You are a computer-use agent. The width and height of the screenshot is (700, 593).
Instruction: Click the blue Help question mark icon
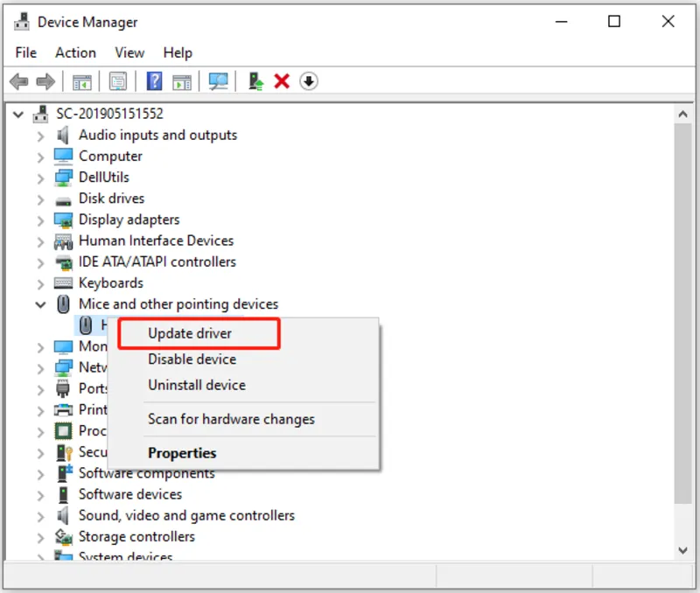click(154, 81)
